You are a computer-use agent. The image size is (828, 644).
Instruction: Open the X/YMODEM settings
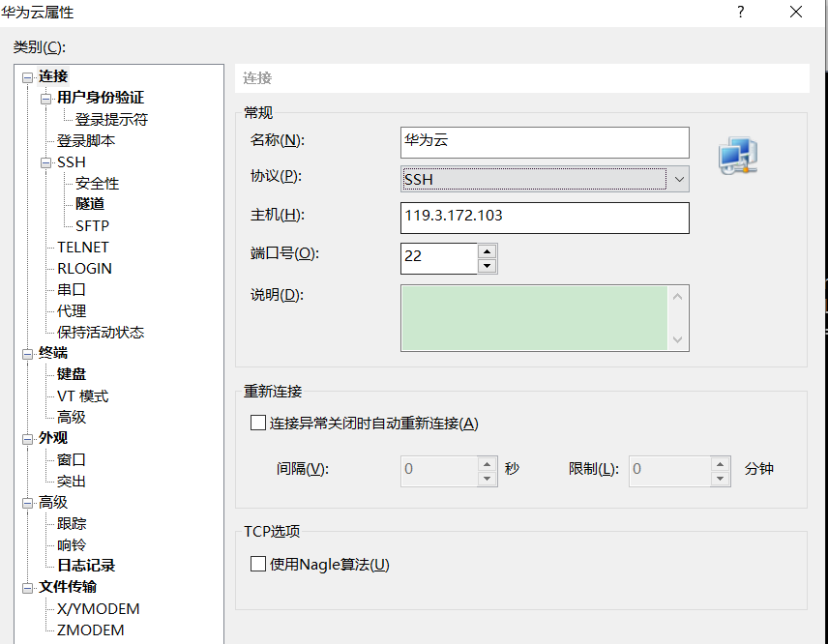(x=99, y=608)
